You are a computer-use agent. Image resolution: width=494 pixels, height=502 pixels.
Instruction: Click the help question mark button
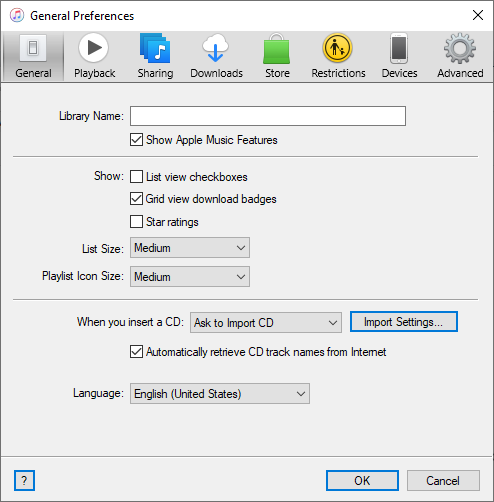[x=24, y=480]
